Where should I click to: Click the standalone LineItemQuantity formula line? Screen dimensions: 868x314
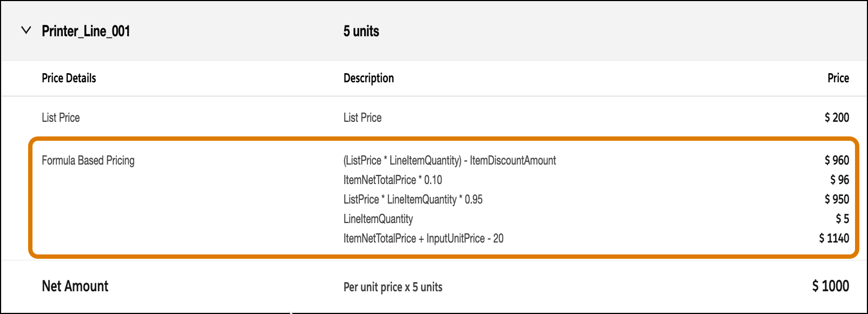[x=378, y=219]
